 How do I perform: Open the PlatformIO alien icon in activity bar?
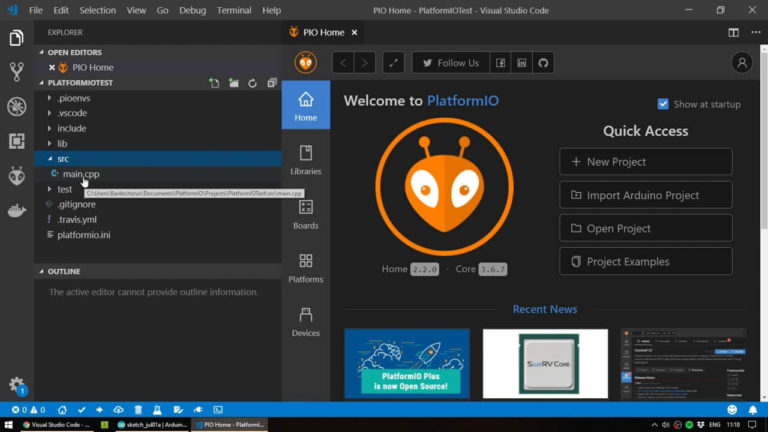[x=16, y=176]
